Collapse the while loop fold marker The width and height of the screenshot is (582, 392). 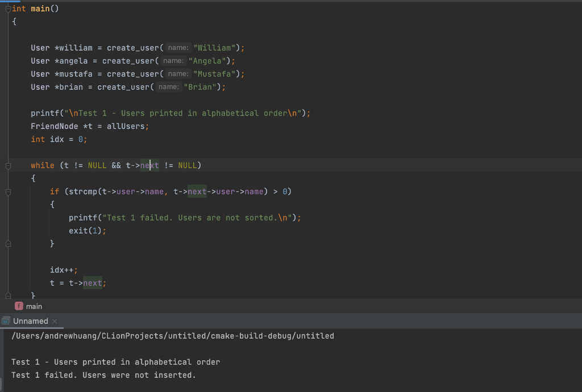[x=7, y=165]
